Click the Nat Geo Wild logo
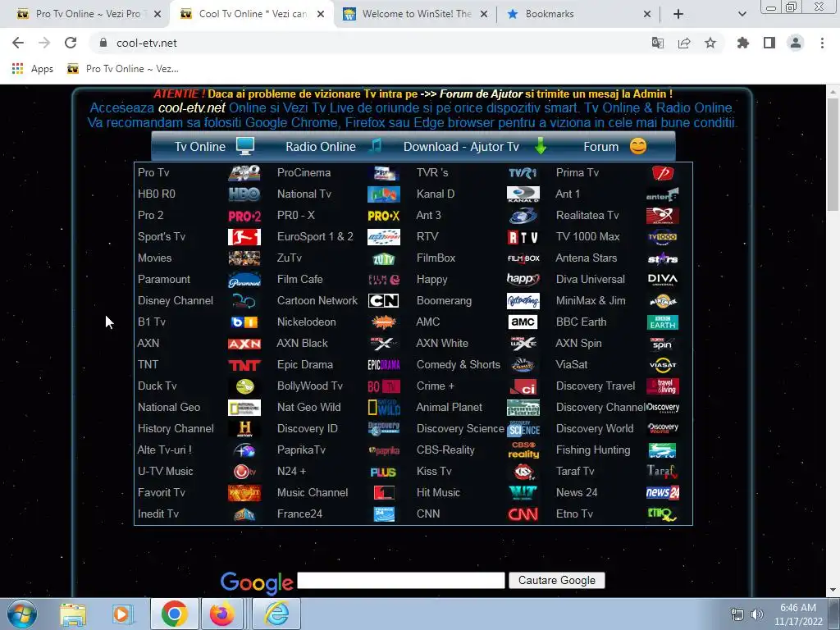This screenshot has width=840, height=630. tap(384, 408)
